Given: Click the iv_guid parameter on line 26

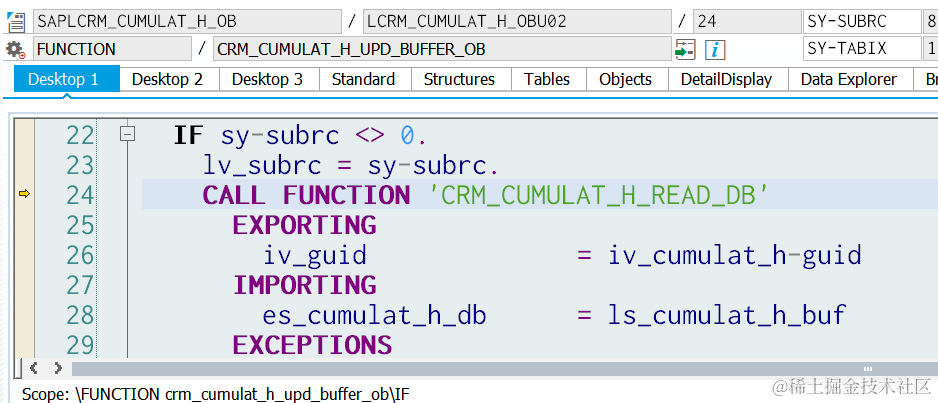Looking at the screenshot, I should [315, 256].
